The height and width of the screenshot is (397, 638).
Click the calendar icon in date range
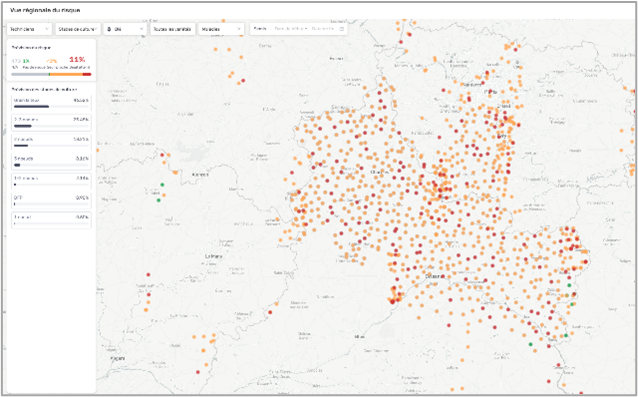(341, 29)
